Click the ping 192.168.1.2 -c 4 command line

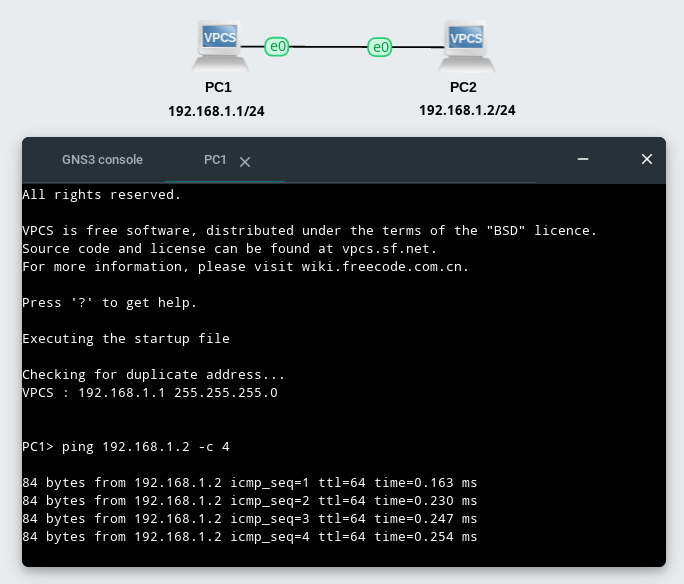(x=126, y=447)
